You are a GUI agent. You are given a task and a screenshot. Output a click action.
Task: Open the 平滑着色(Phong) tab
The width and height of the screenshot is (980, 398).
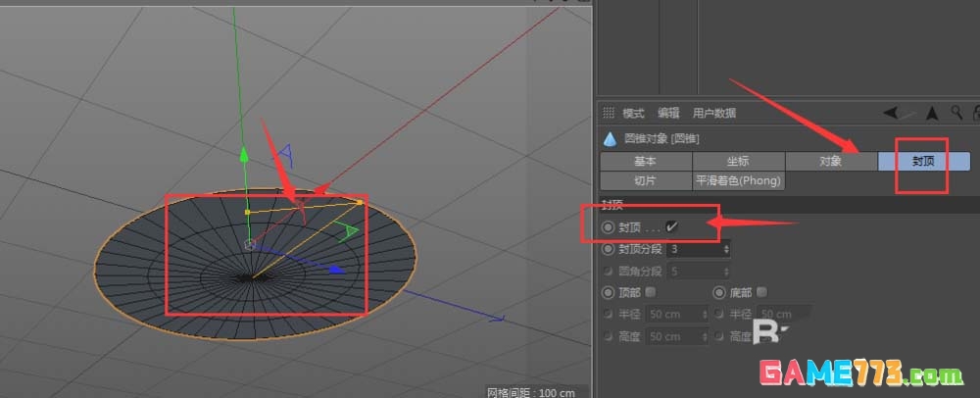click(738, 181)
